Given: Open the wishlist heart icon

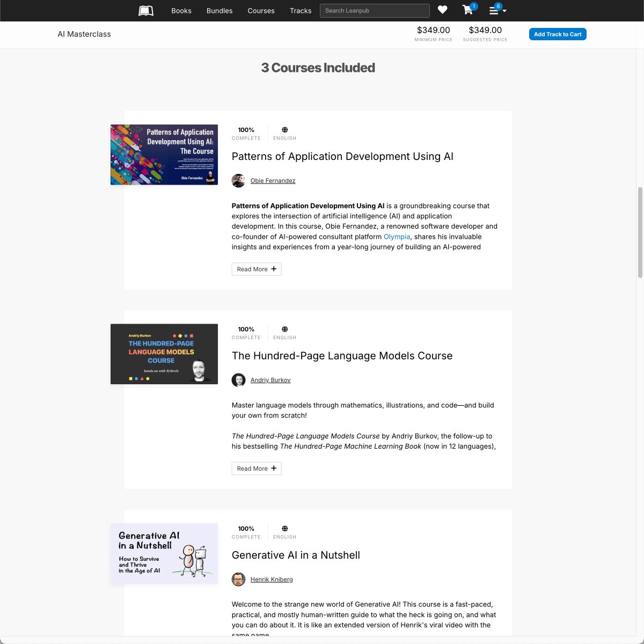Looking at the screenshot, I should pos(443,10).
